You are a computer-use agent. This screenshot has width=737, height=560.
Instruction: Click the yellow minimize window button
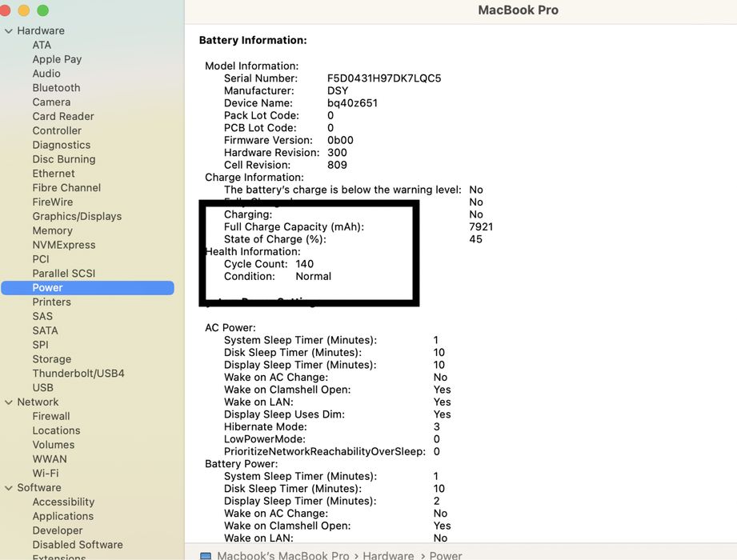[23, 10]
